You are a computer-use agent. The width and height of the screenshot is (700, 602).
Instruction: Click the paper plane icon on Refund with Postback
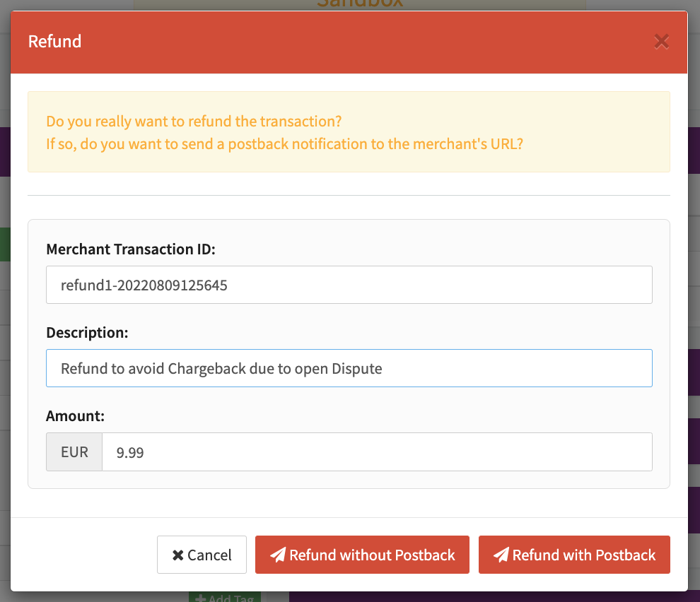(x=501, y=555)
